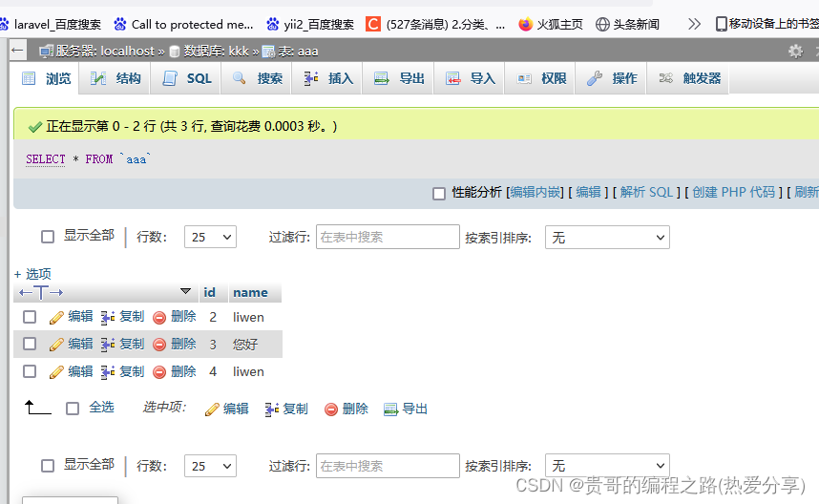The width and height of the screenshot is (819, 504).
Task: Open page settings gear icon
Action: coord(795,51)
